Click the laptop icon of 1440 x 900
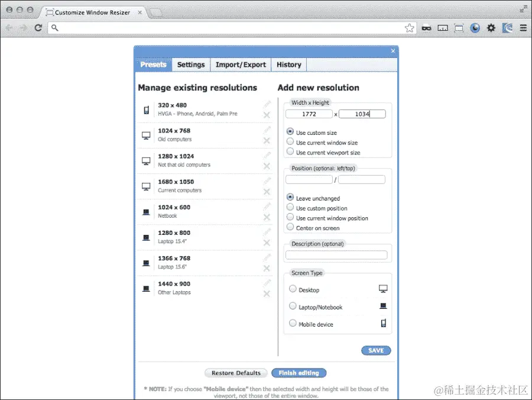 point(146,289)
